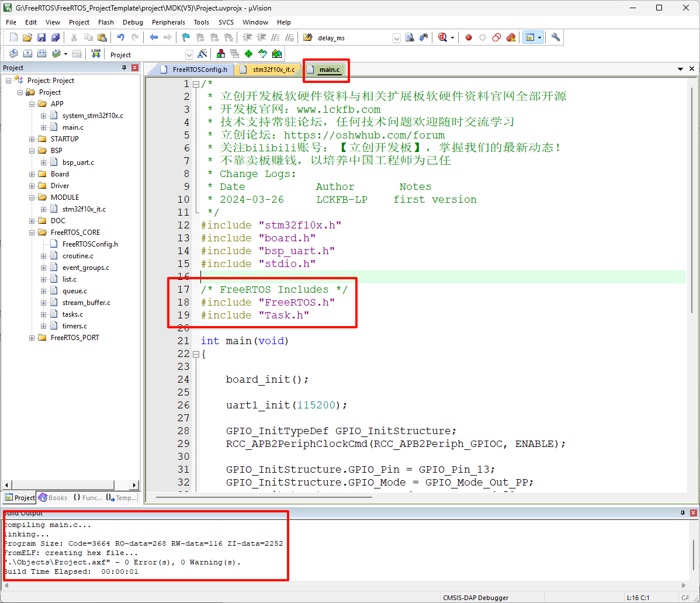Open the File menu
Viewport: 700px width, 603px height.
tap(11, 22)
